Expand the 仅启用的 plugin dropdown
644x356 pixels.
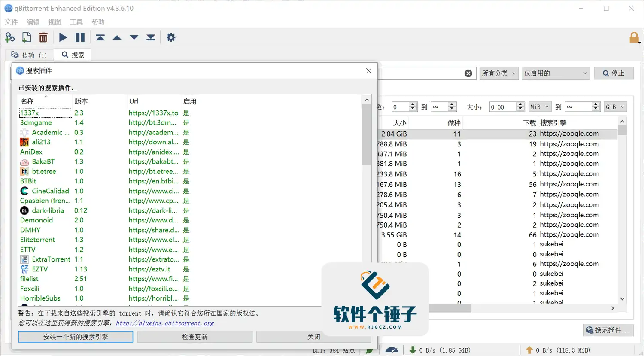[x=556, y=73]
